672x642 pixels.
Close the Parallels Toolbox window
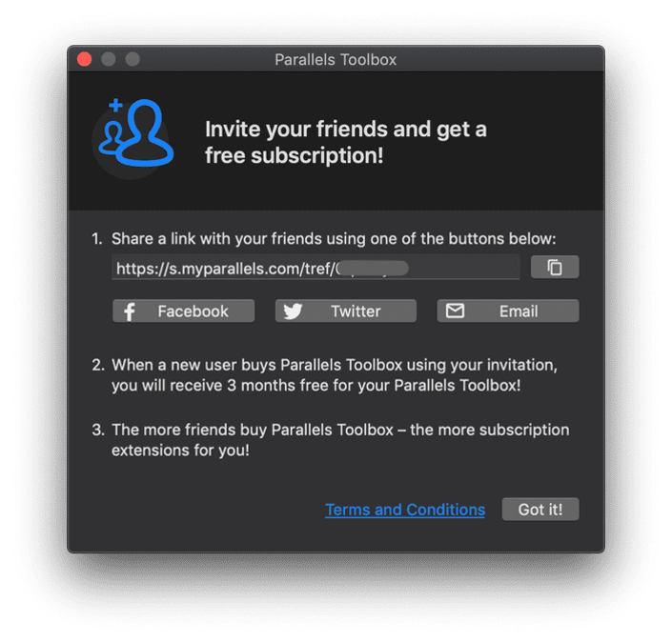pos(85,59)
